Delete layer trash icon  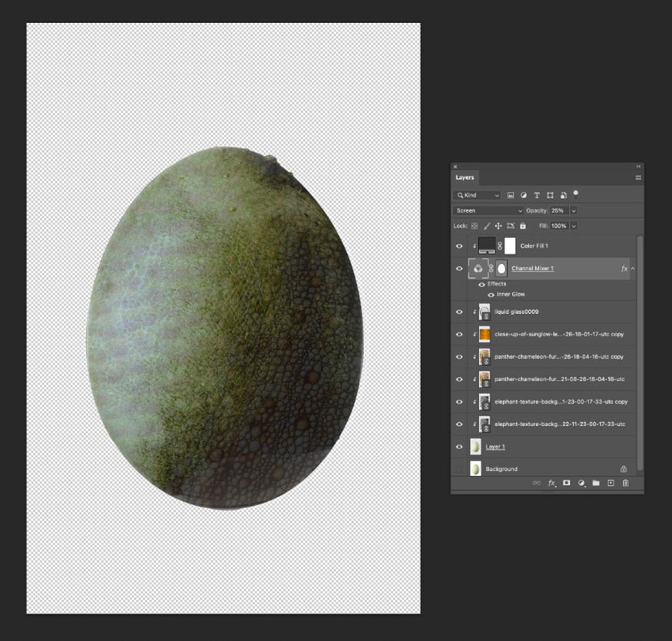point(626,483)
